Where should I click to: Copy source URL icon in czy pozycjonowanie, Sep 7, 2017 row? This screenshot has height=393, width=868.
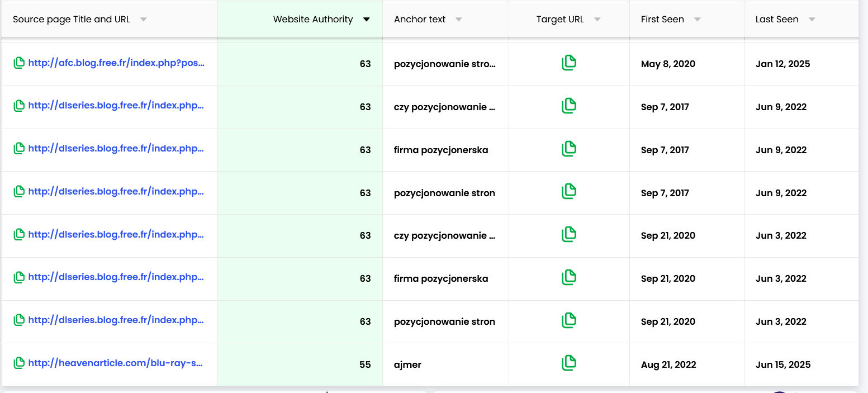tap(19, 106)
